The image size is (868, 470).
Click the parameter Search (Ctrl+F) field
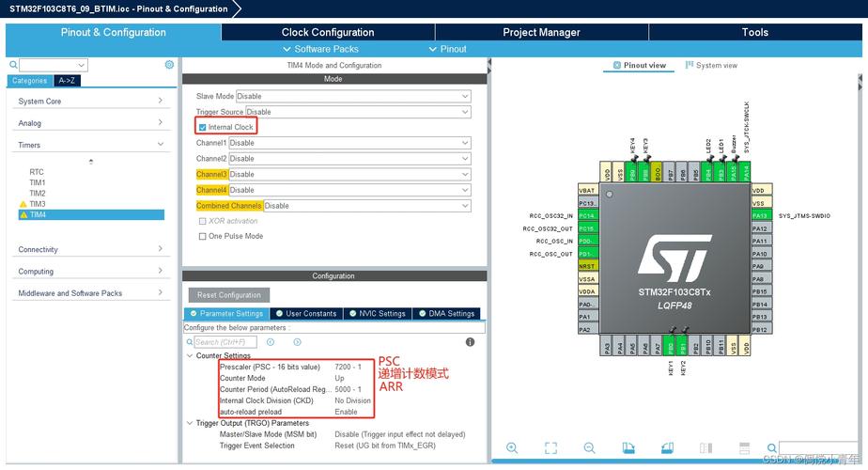(x=225, y=342)
